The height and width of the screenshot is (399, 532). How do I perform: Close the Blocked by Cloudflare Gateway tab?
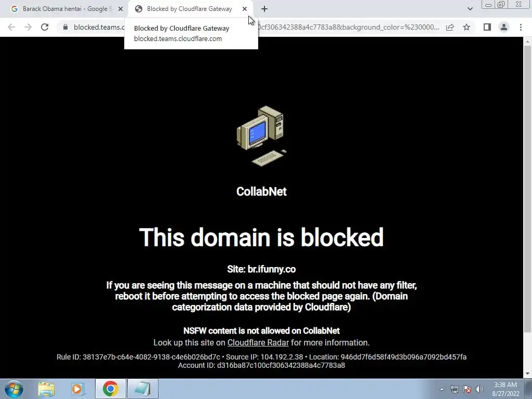point(245,9)
